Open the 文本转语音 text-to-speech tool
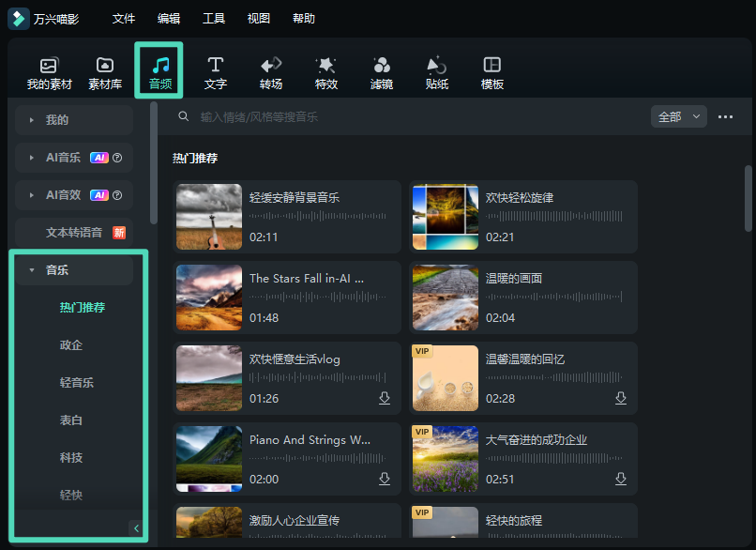 click(73, 232)
